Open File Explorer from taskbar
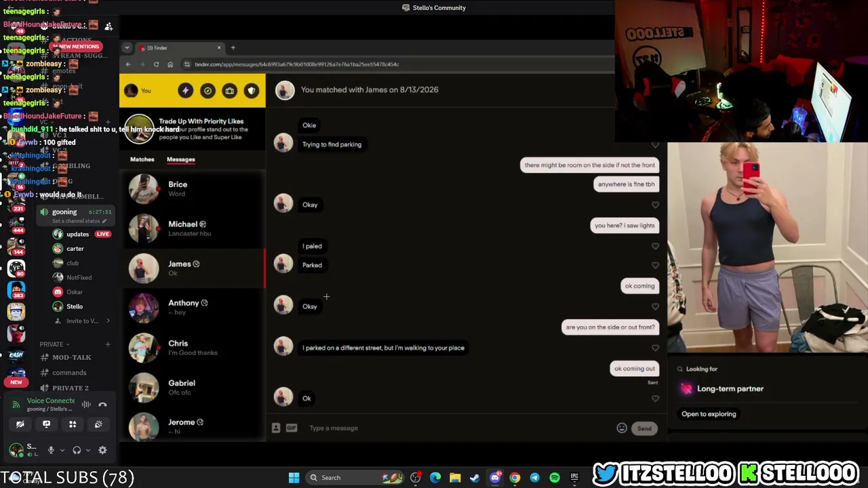868x488 pixels. (x=455, y=478)
